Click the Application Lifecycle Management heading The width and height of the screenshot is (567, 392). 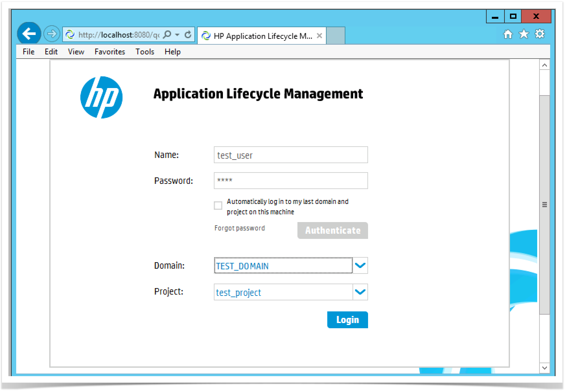pos(258,94)
